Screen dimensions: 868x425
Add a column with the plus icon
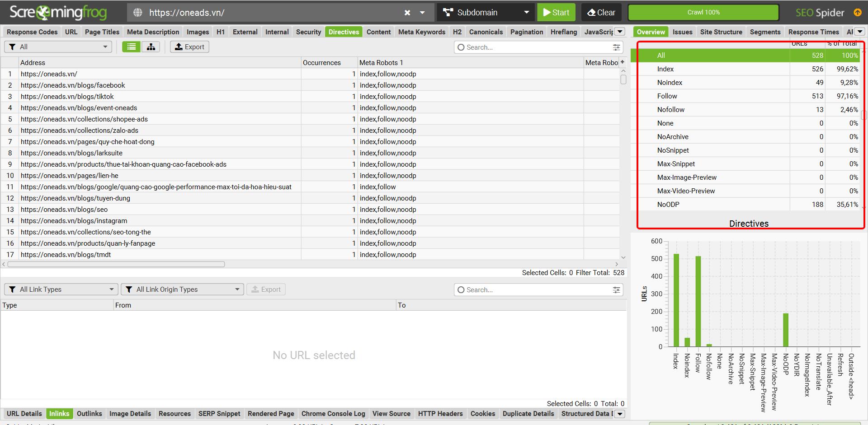tap(623, 62)
